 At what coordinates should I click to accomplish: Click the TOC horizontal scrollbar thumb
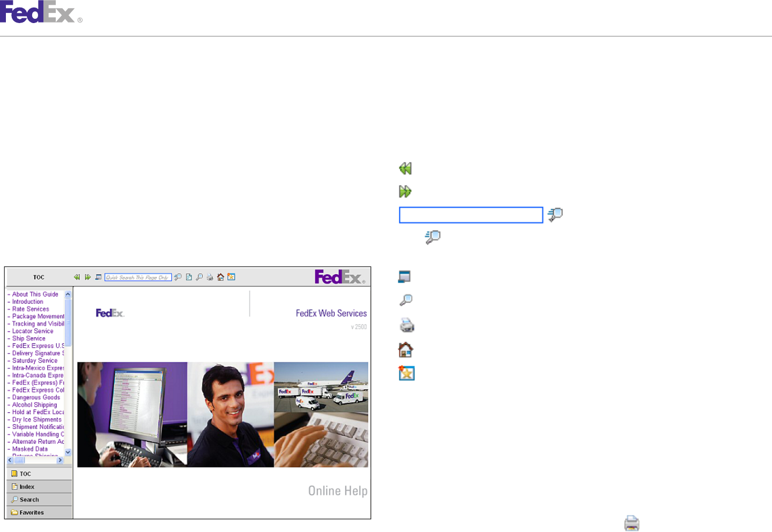[20, 460]
